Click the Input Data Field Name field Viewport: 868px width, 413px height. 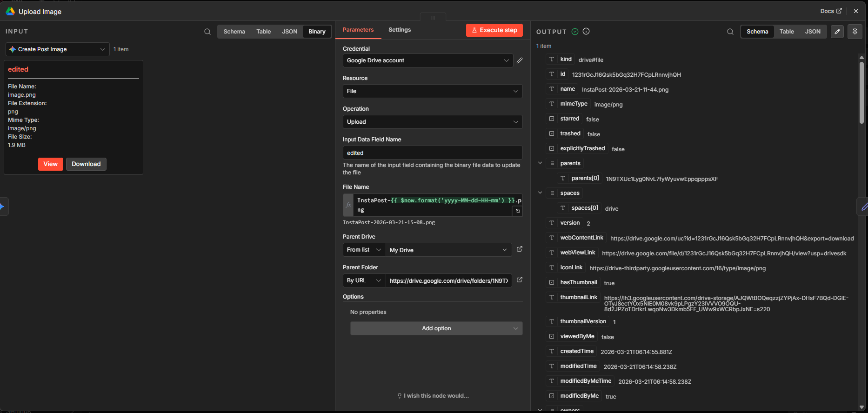pyautogui.click(x=432, y=153)
